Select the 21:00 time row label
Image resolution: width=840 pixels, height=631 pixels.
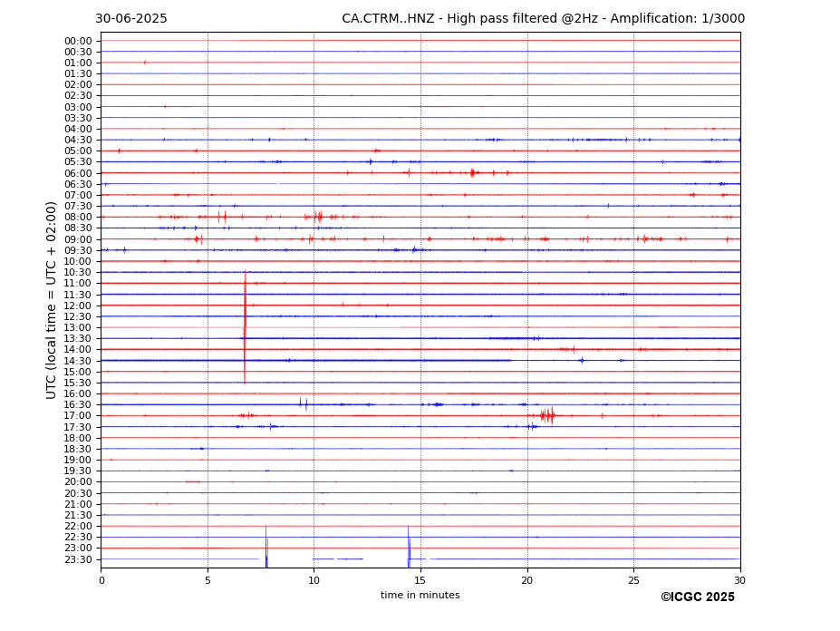tap(78, 504)
